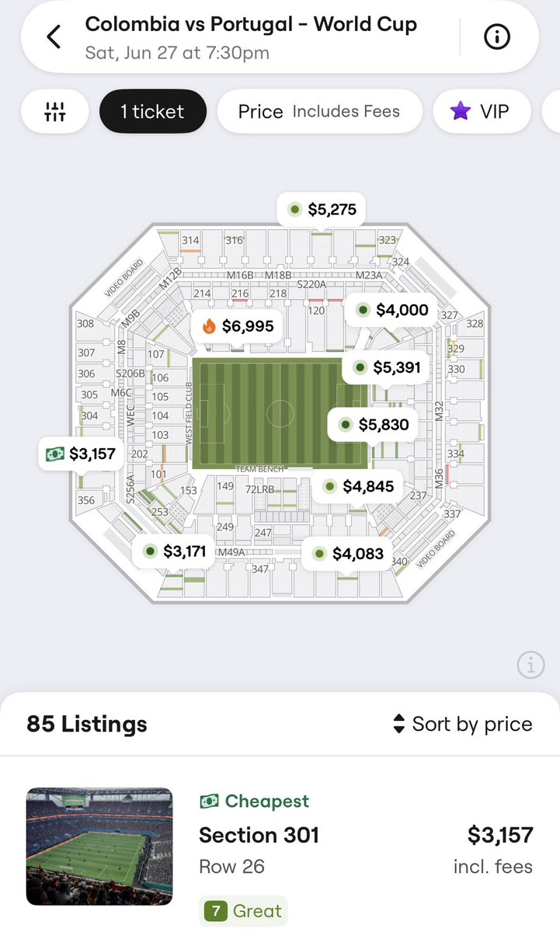Tap the $5,275 price pin on map

[322, 209]
